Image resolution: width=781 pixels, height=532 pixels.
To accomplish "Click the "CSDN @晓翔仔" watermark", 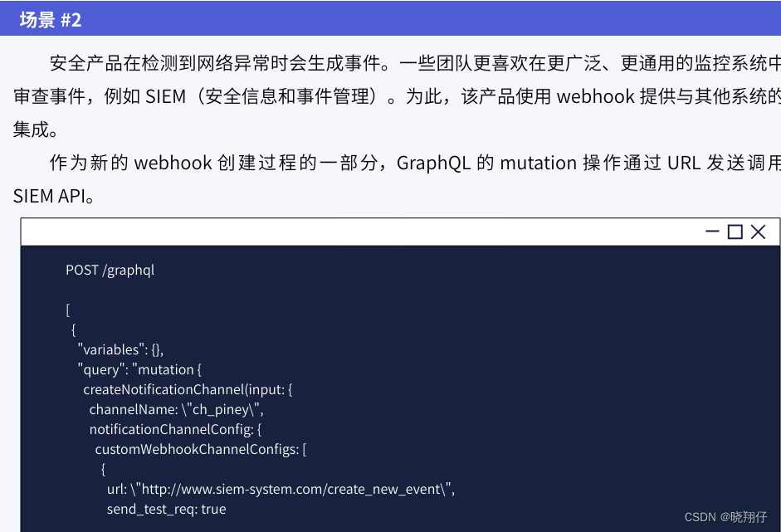I will [x=725, y=516].
